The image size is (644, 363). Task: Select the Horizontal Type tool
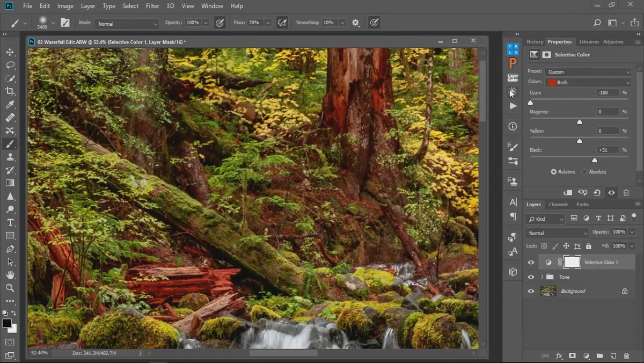pos(10,222)
